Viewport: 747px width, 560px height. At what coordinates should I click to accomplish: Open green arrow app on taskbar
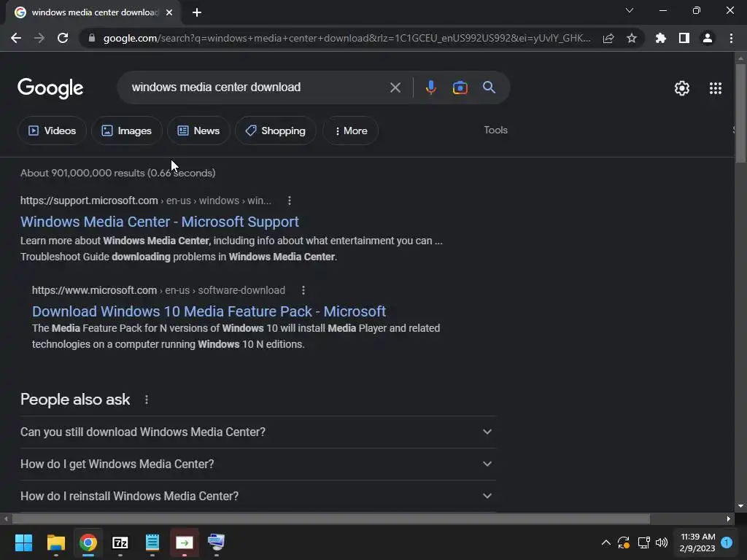(x=185, y=542)
